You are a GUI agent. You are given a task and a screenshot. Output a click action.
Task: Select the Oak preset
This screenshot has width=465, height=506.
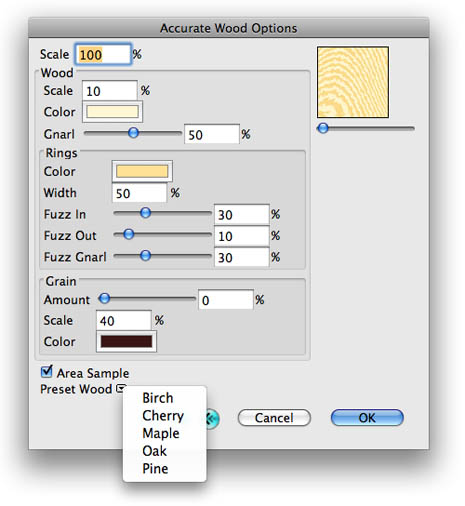pos(154,451)
